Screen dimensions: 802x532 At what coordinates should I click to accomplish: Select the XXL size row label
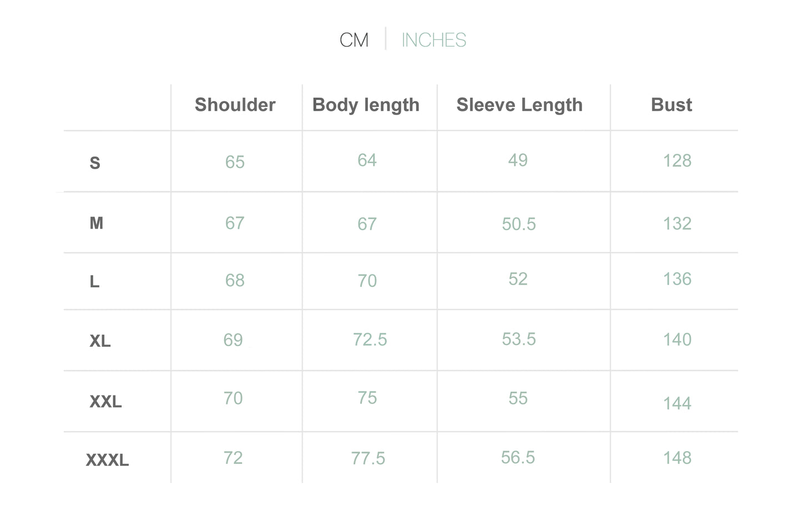pyautogui.click(x=105, y=401)
